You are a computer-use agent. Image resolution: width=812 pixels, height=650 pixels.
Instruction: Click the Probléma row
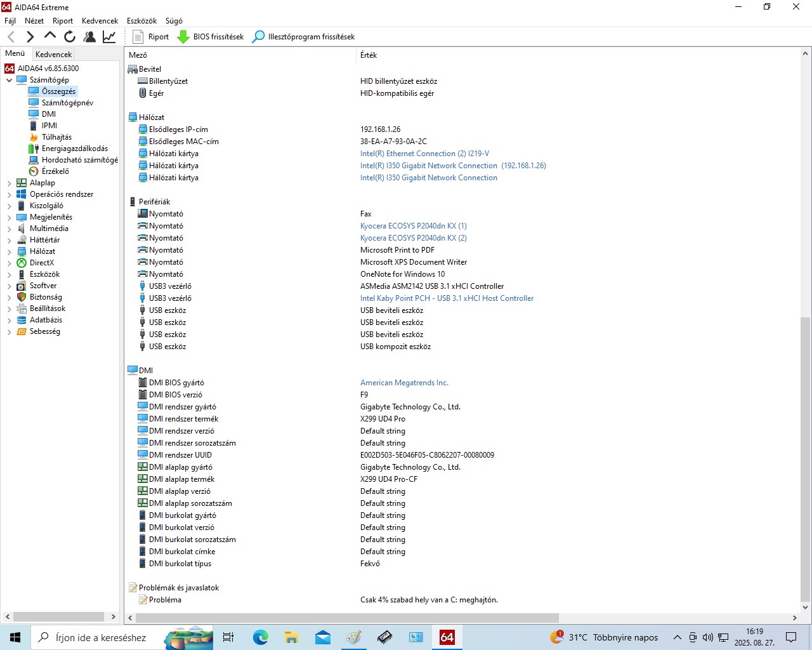462,600
